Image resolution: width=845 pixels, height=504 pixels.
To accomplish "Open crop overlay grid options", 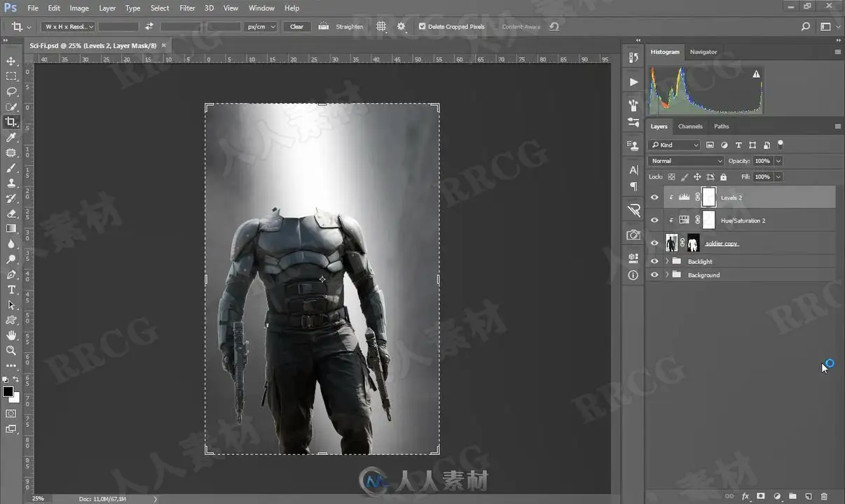I will point(381,27).
